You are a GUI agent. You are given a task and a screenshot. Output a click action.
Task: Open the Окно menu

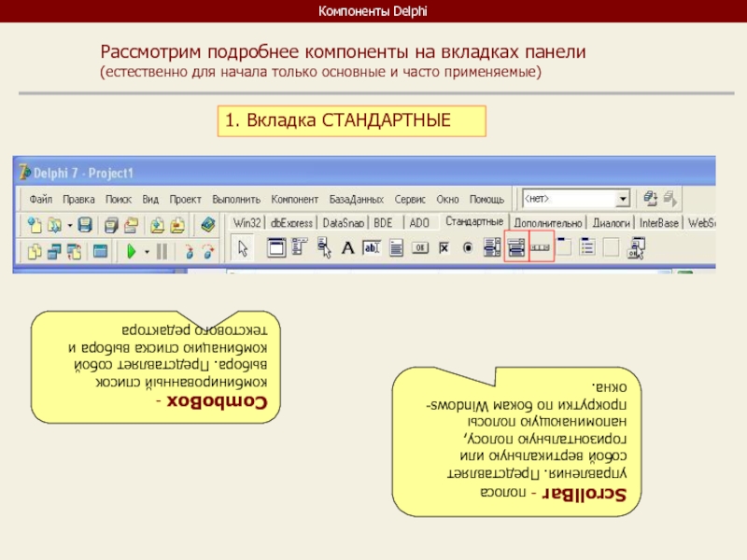coord(447,199)
